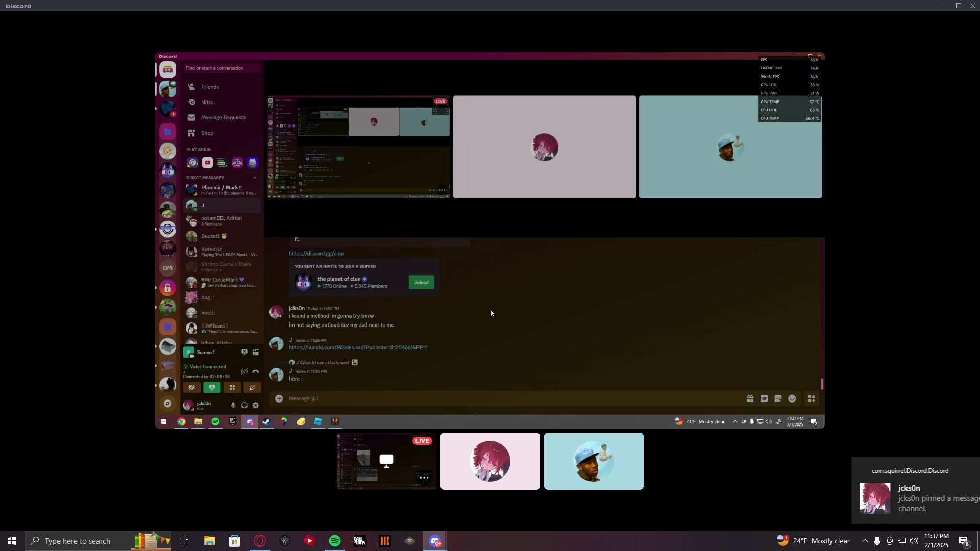Open user settings gear next to jcks0n
The height and width of the screenshot is (551, 980).
click(x=256, y=405)
